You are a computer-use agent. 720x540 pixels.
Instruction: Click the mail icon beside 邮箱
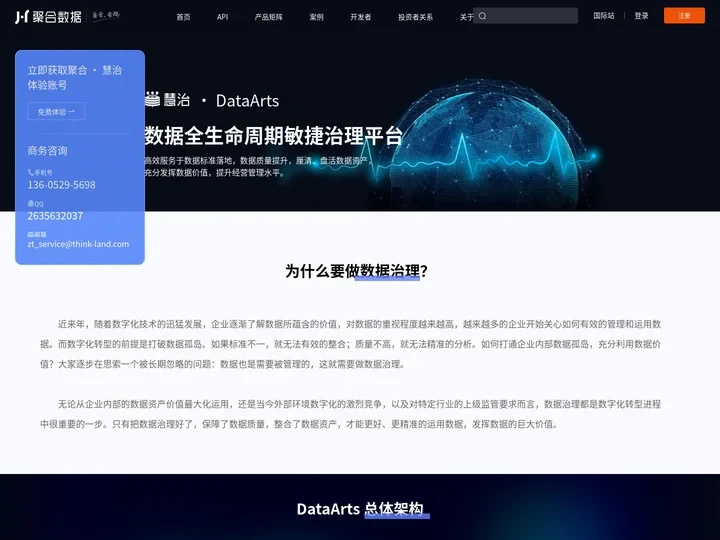pyautogui.click(x=30, y=235)
